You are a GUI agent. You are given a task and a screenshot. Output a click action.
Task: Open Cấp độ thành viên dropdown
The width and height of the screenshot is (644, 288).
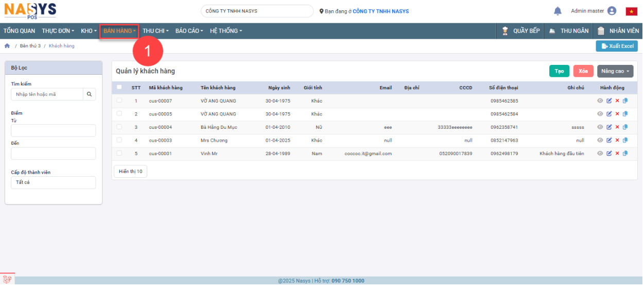point(53,182)
